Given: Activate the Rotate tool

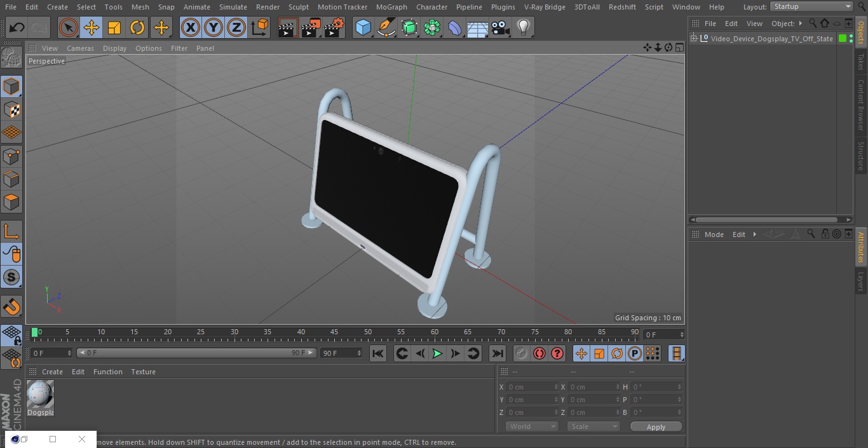Looking at the screenshot, I should [137, 28].
